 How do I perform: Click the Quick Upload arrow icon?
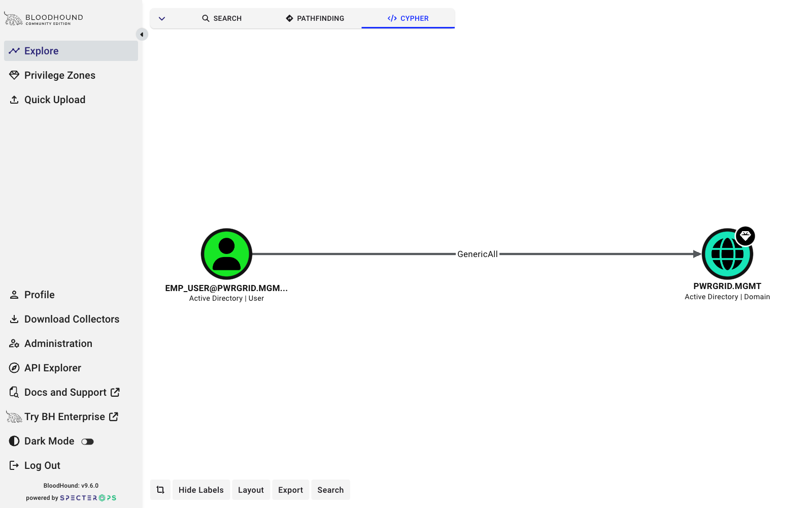[14, 100]
